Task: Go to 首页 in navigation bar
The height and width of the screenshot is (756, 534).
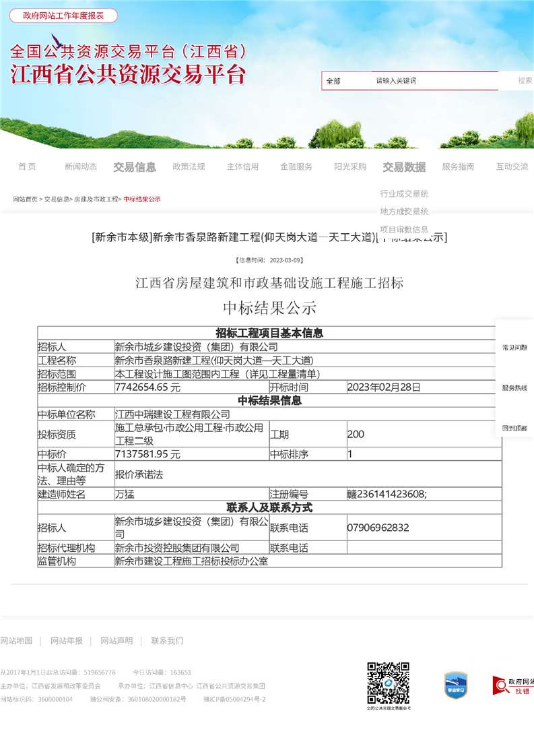Action: pyautogui.click(x=27, y=167)
